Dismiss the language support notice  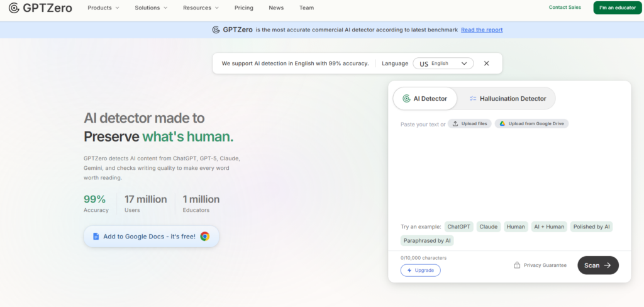pyautogui.click(x=486, y=64)
